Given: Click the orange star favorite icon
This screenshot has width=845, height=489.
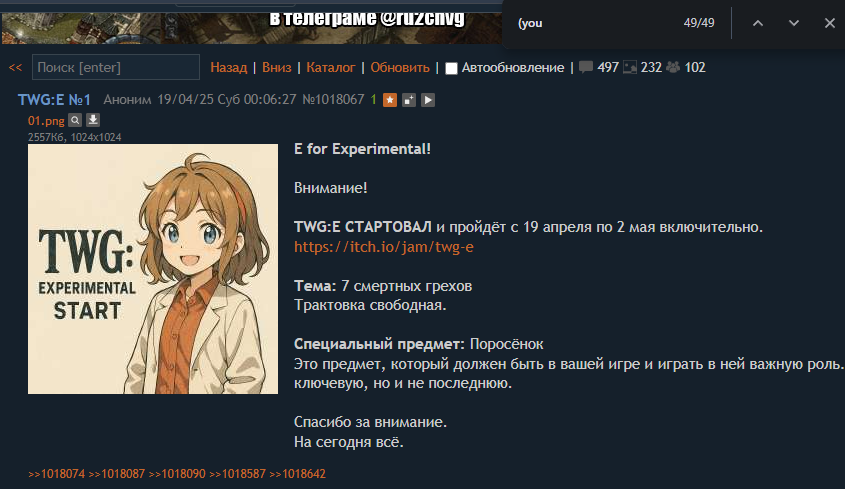Looking at the screenshot, I should (390, 100).
